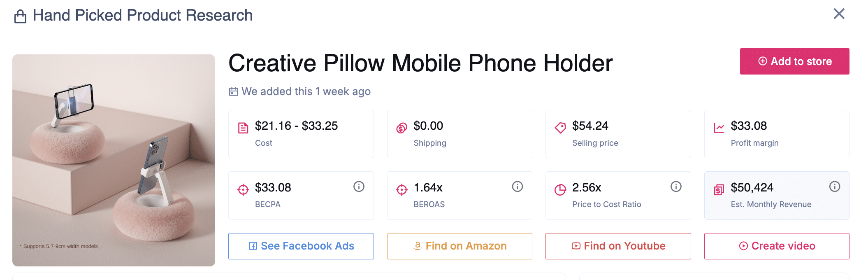This screenshot has height=280, width=868.
Task: Click the calendar icon next to added date
Action: tap(233, 91)
